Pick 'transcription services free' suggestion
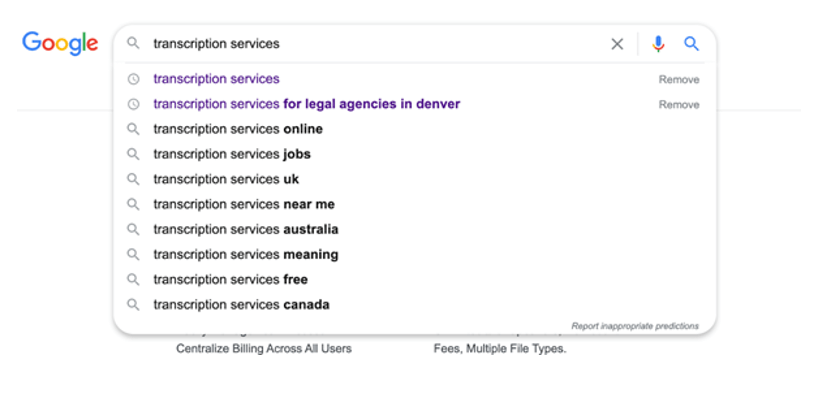The image size is (827, 398). pos(230,279)
